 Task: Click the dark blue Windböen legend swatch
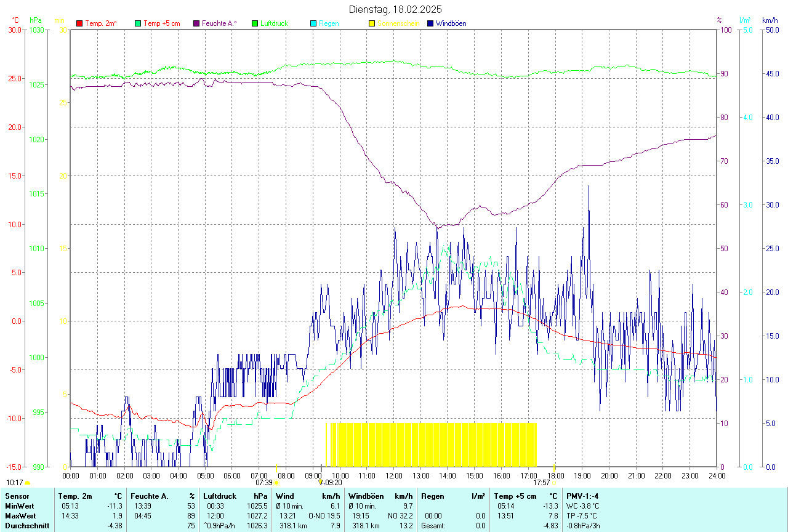[x=430, y=23]
